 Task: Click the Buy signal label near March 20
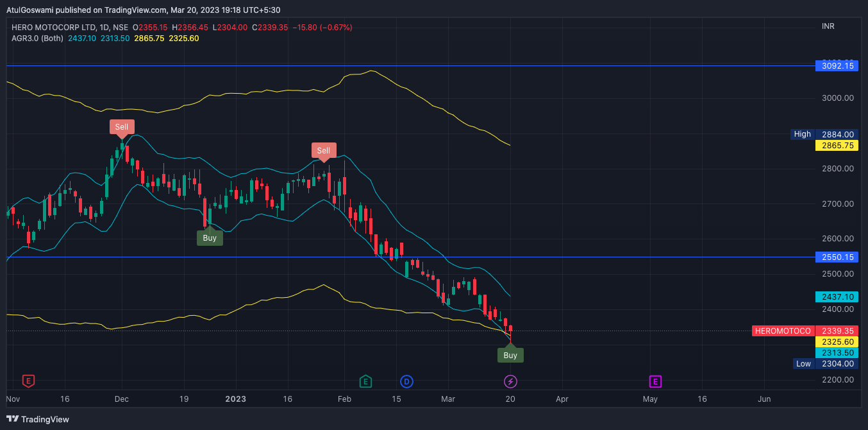[510, 355]
